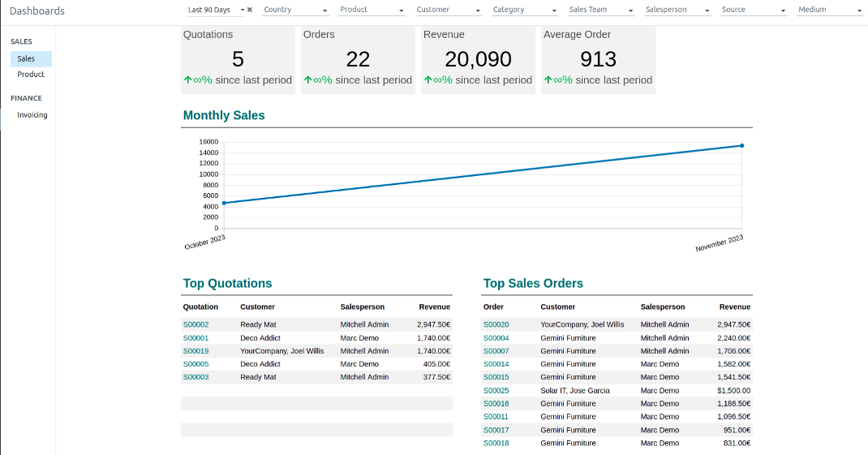Open sales order S00025
868x455 pixels.
pyautogui.click(x=496, y=391)
